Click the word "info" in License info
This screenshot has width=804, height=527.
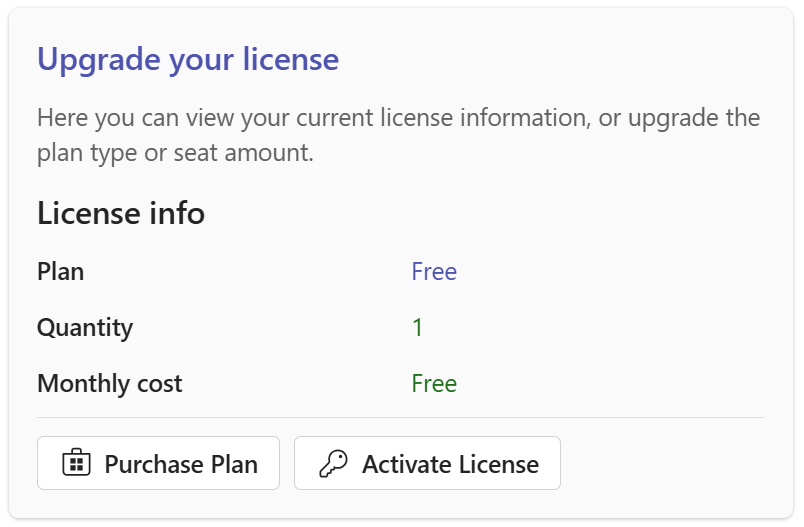point(179,213)
